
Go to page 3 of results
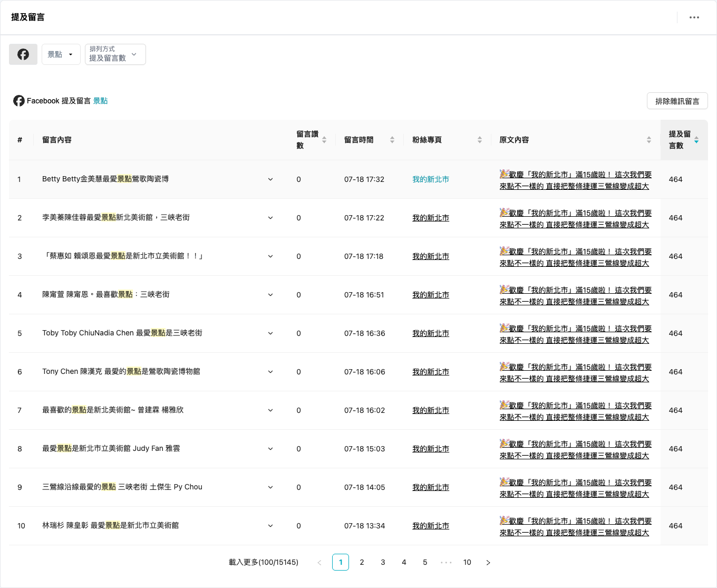pyautogui.click(x=383, y=563)
